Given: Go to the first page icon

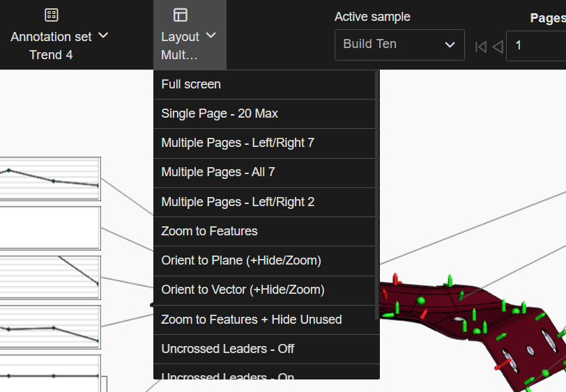Looking at the screenshot, I should [480, 47].
